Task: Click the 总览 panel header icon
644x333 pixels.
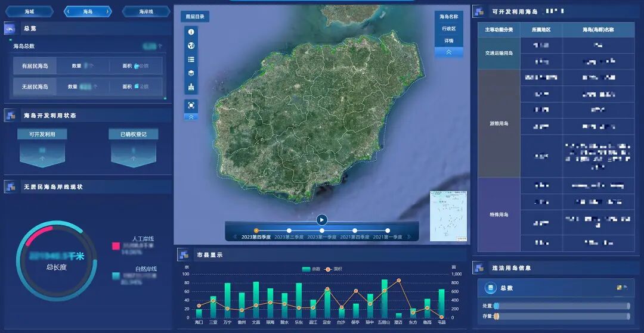Action: 10,29
